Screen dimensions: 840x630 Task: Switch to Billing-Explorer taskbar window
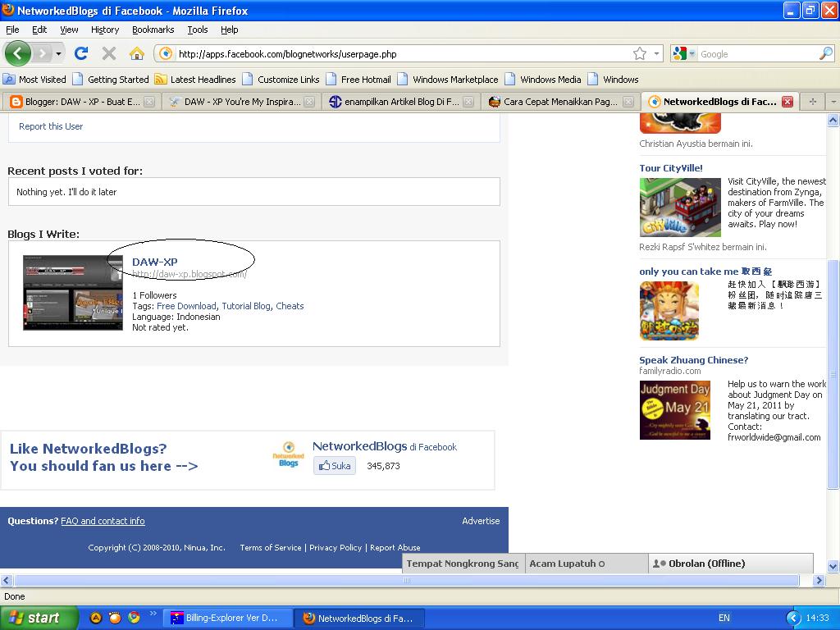227,618
